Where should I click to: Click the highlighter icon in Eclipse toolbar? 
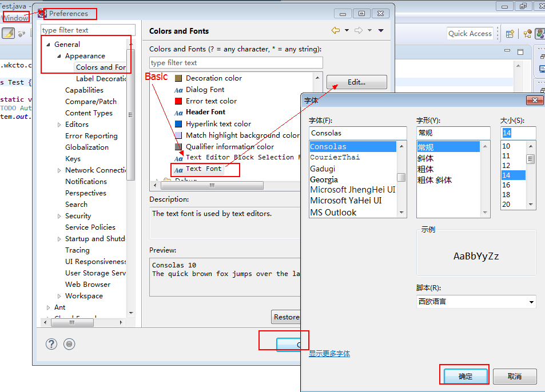tap(8, 33)
